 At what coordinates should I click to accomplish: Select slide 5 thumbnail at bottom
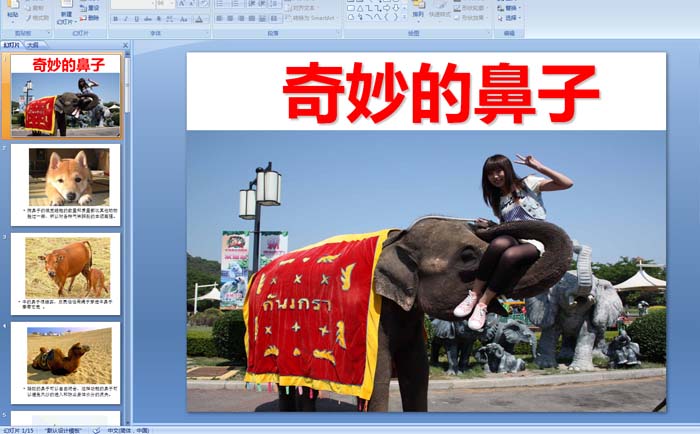click(x=66, y=418)
